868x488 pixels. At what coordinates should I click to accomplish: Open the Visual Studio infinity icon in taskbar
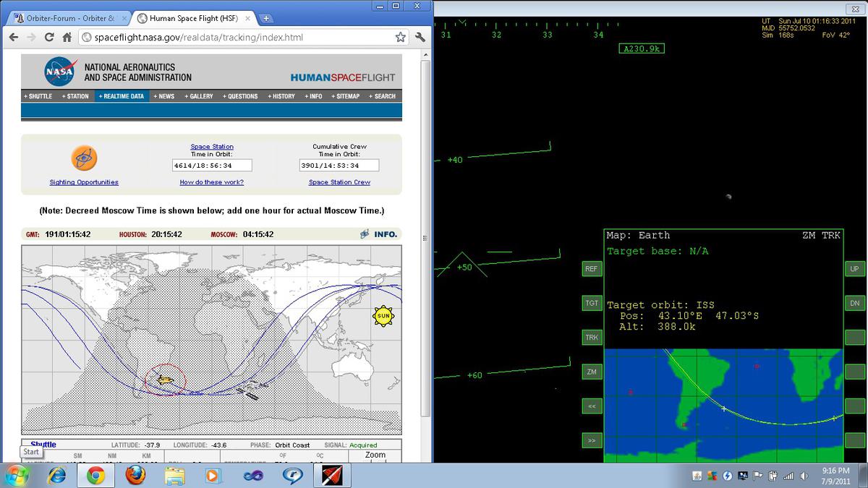[x=254, y=475]
